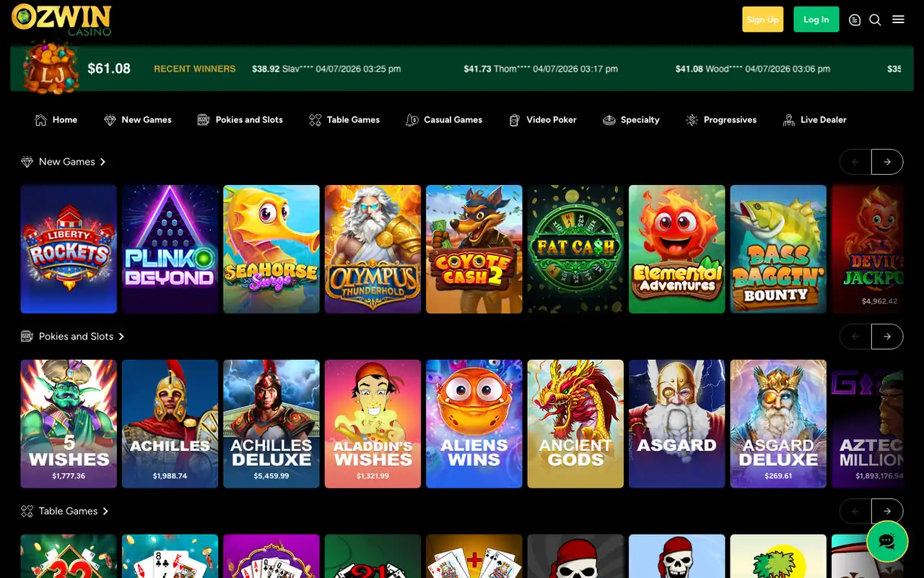The width and height of the screenshot is (924, 578).
Task: Click the $41.73 Thom**** winner entry
Action: [541, 69]
